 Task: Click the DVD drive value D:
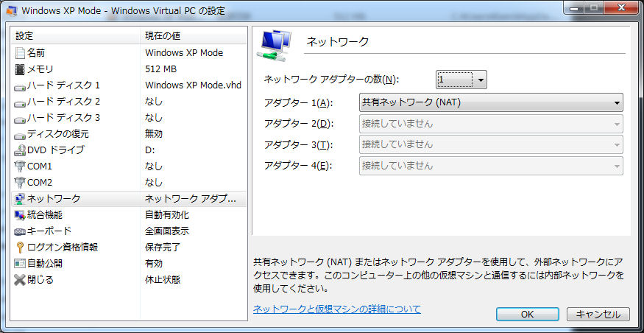pyautogui.click(x=150, y=150)
